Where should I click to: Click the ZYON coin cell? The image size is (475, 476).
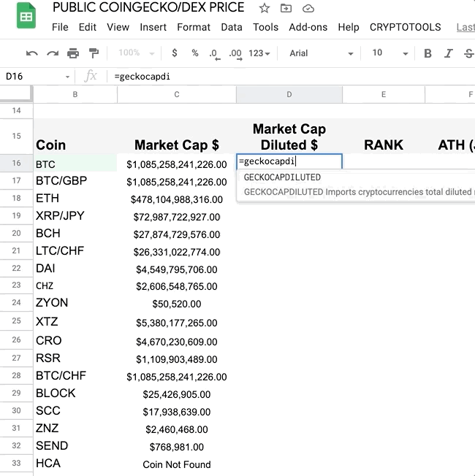coord(75,303)
